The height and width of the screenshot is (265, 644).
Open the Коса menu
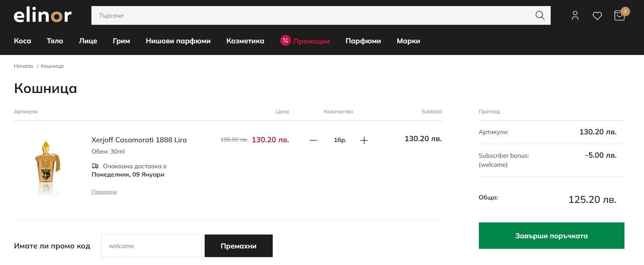point(23,41)
